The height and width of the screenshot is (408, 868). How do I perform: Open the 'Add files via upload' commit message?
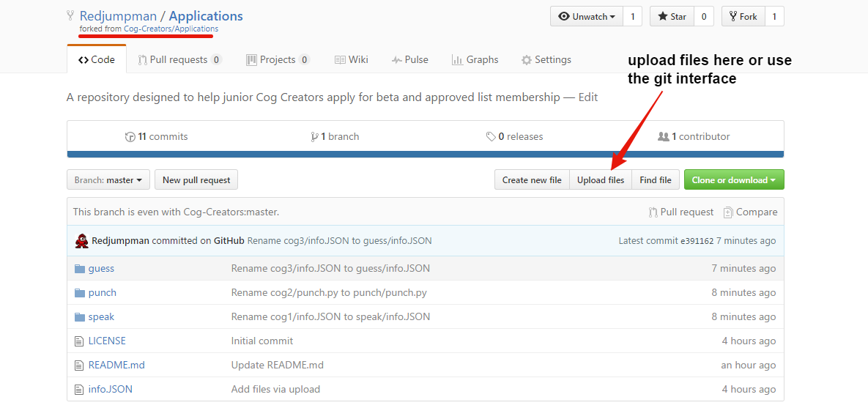pos(275,389)
